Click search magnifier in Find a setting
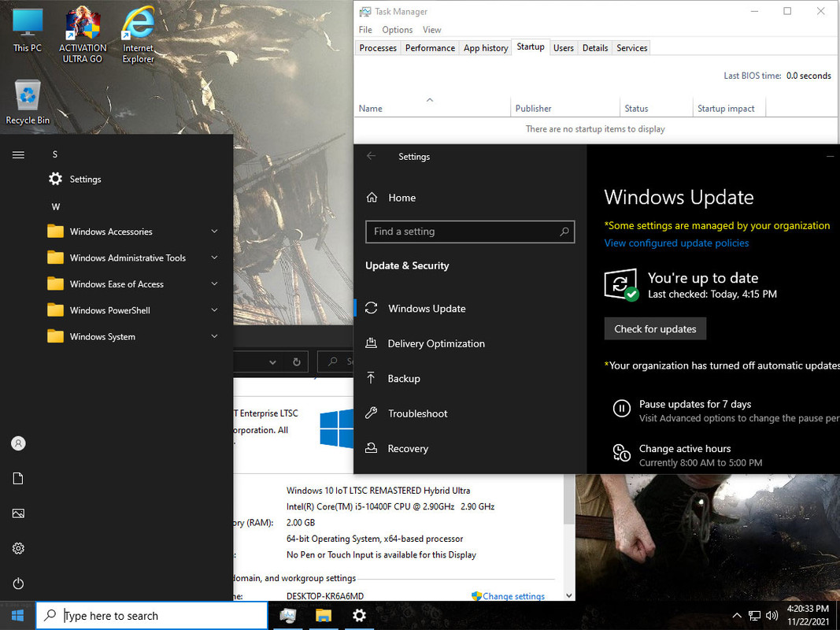The image size is (840, 630). click(x=564, y=232)
